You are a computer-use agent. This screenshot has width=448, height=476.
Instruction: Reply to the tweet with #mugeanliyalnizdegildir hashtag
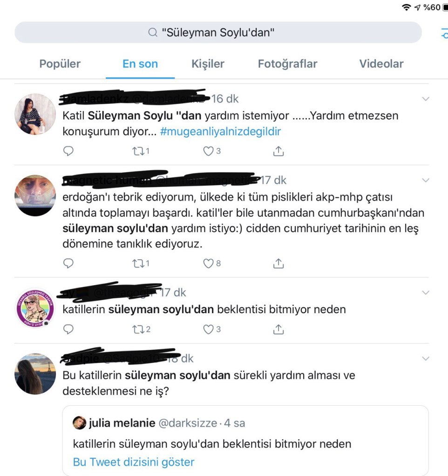tap(68, 151)
